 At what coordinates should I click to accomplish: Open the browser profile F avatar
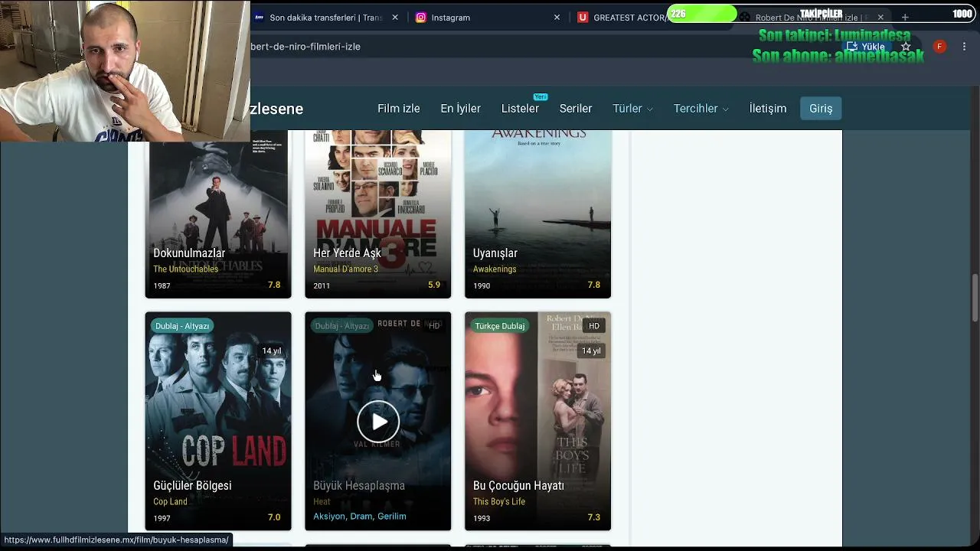939,47
